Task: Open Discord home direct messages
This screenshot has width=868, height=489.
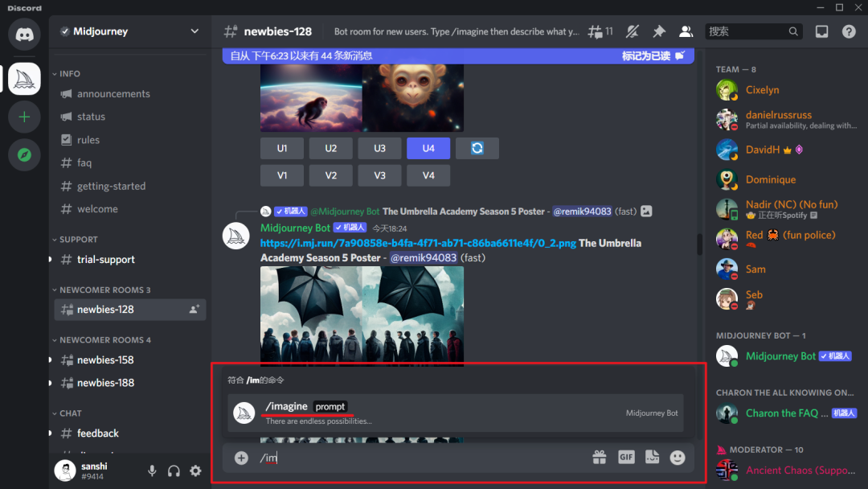Action: 24,34
